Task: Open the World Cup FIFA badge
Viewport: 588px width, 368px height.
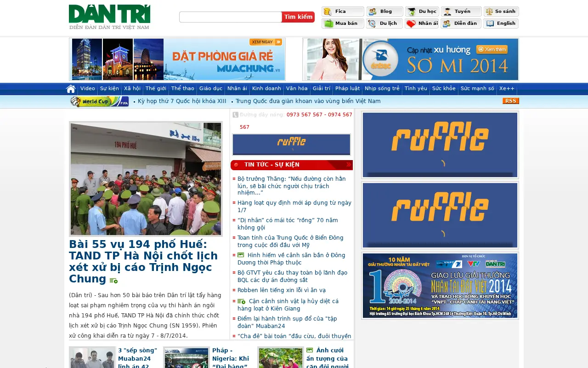Action: tap(99, 101)
